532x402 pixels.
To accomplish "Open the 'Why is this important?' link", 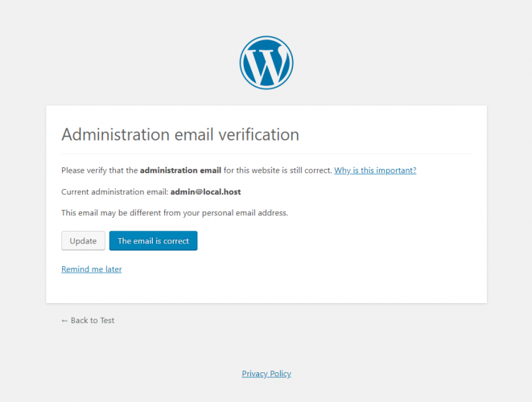I will (x=375, y=170).
